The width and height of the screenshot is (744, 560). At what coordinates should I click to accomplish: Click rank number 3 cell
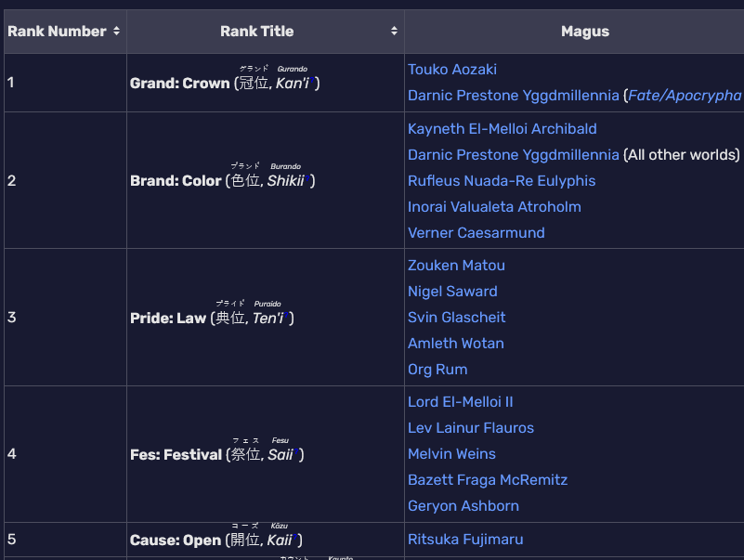coord(65,318)
